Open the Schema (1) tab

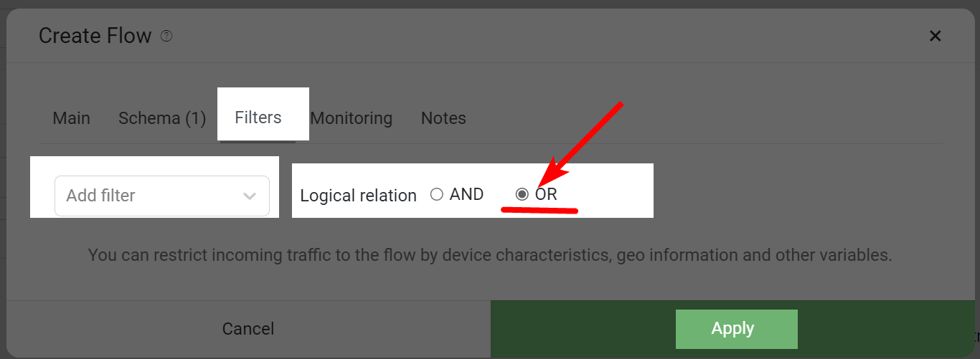(x=162, y=118)
